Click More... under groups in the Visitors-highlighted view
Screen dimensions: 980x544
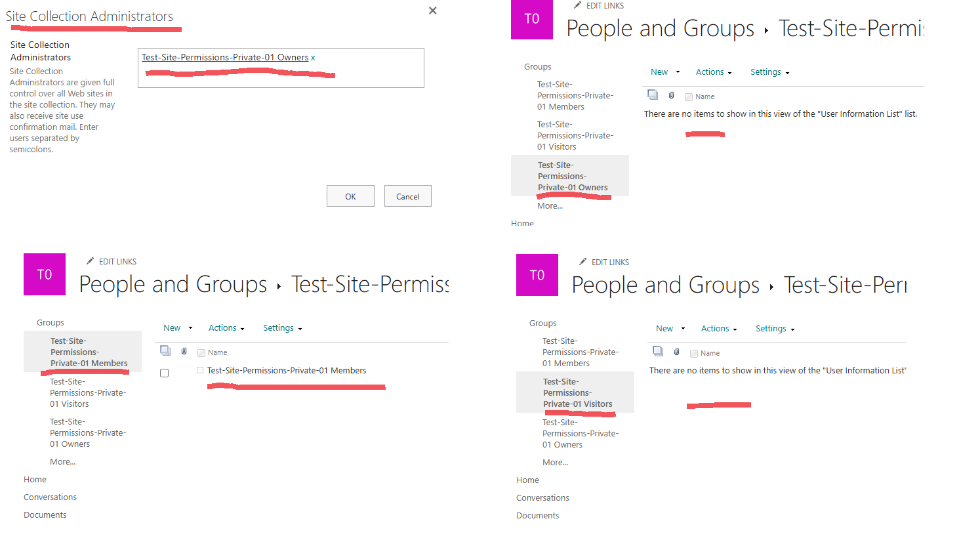point(555,462)
